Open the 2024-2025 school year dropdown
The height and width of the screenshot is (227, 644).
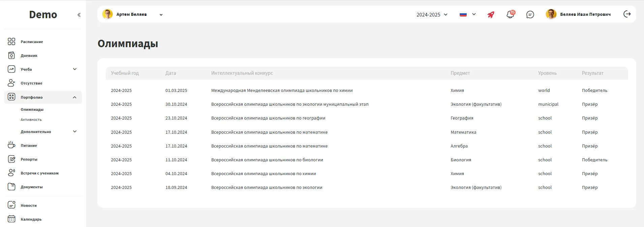[432, 14]
